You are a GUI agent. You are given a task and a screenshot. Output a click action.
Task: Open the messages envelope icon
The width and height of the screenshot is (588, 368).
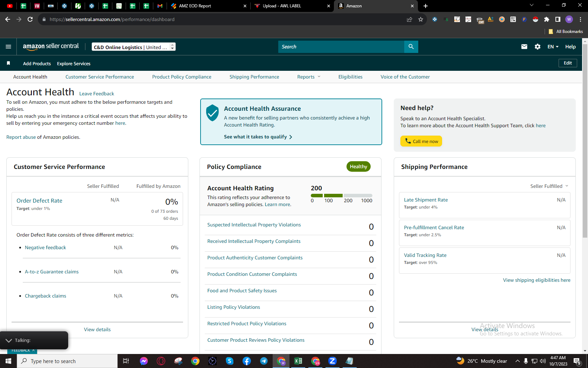pyautogui.click(x=524, y=47)
